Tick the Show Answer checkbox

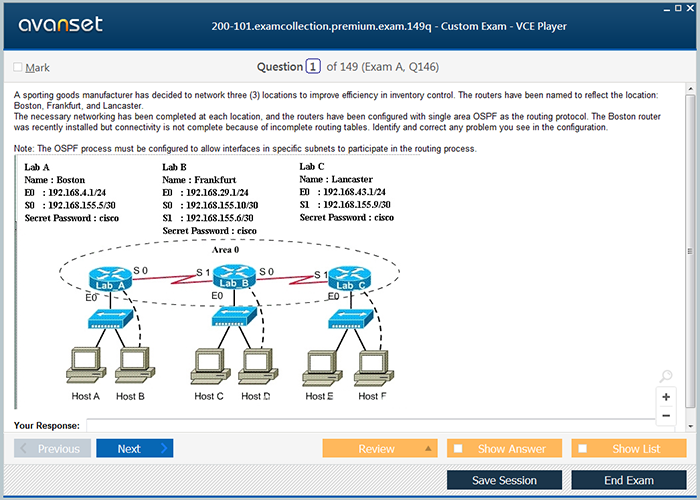click(x=458, y=448)
